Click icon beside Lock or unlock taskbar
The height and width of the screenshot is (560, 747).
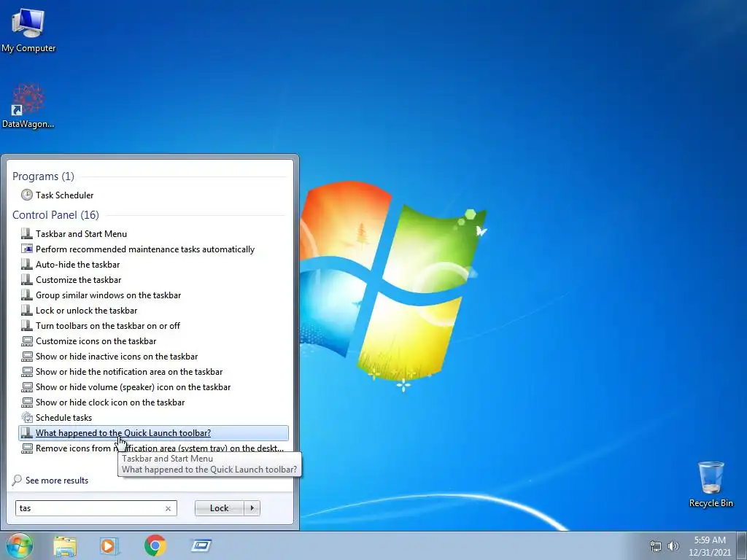pos(27,311)
